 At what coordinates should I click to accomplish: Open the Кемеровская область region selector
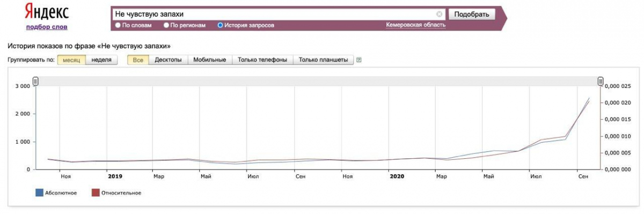point(415,25)
